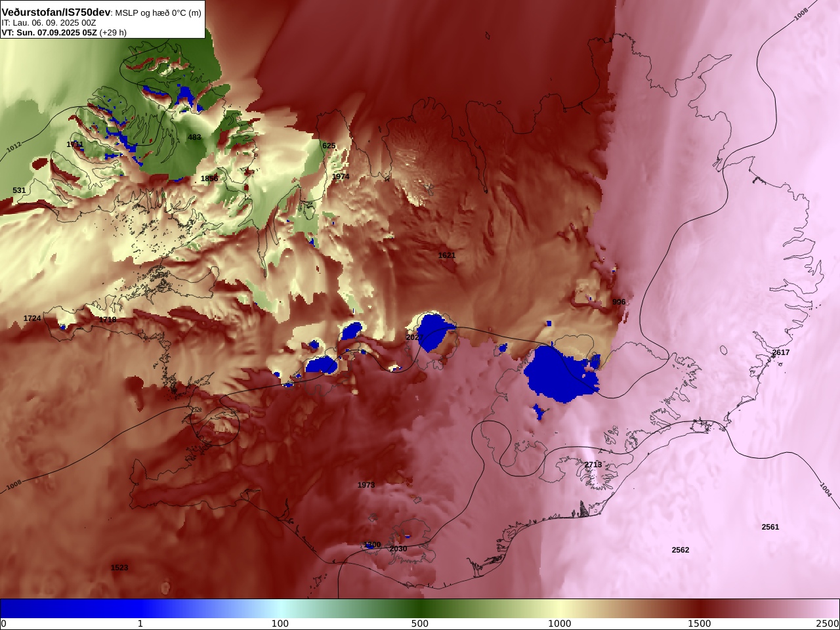Click the map value 2030

point(398,549)
